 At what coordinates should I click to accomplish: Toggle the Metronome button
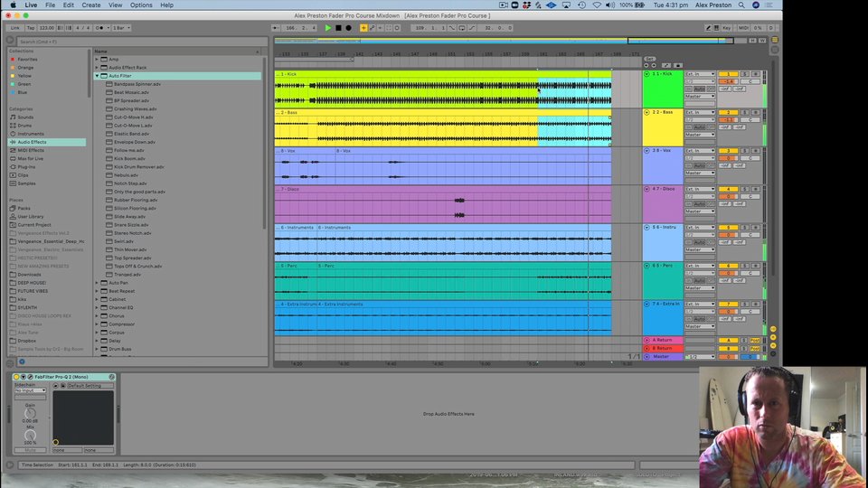(x=99, y=28)
